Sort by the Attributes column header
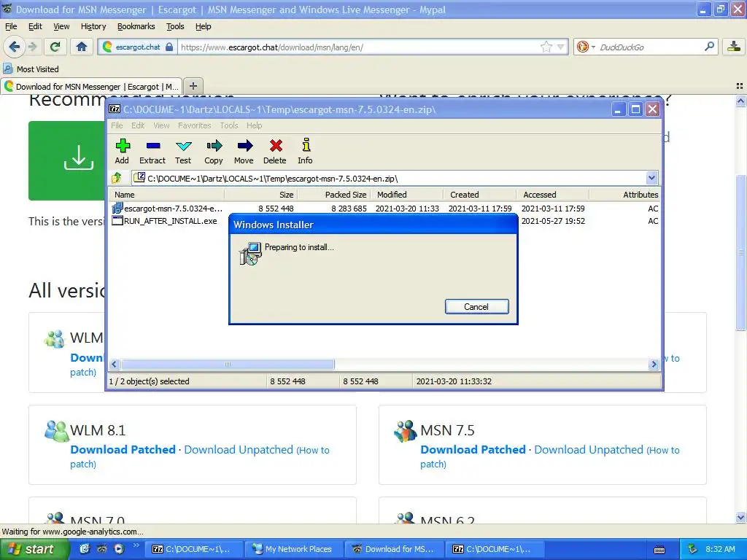This screenshot has width=747, height=560. pos(625,194)
